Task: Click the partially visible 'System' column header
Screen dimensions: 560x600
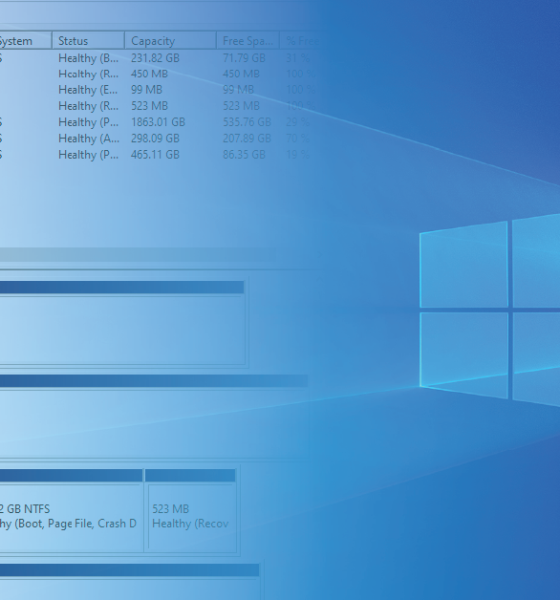Action: point(25,41)
